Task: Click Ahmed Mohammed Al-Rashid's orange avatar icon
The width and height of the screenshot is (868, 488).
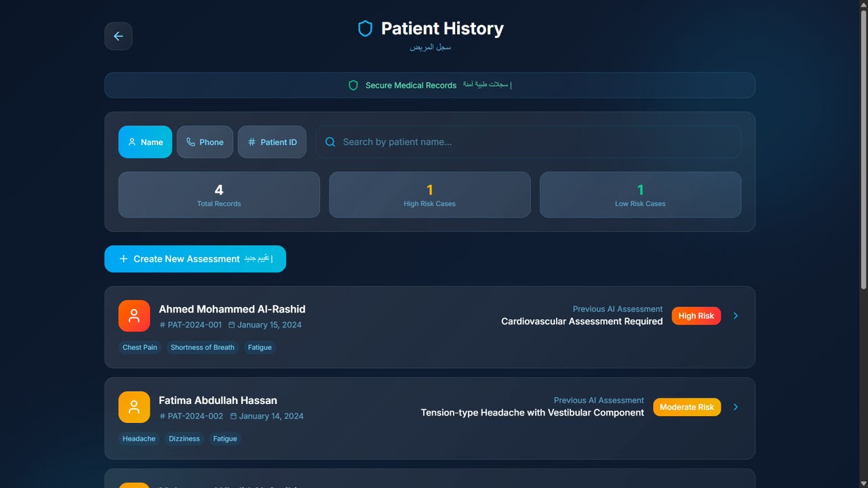Action: (x=134, y=316)
